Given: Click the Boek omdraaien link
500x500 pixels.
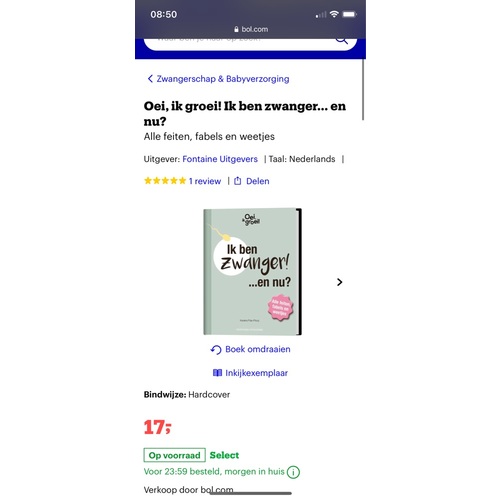Looking at the screenshot, I should (258, 349).
